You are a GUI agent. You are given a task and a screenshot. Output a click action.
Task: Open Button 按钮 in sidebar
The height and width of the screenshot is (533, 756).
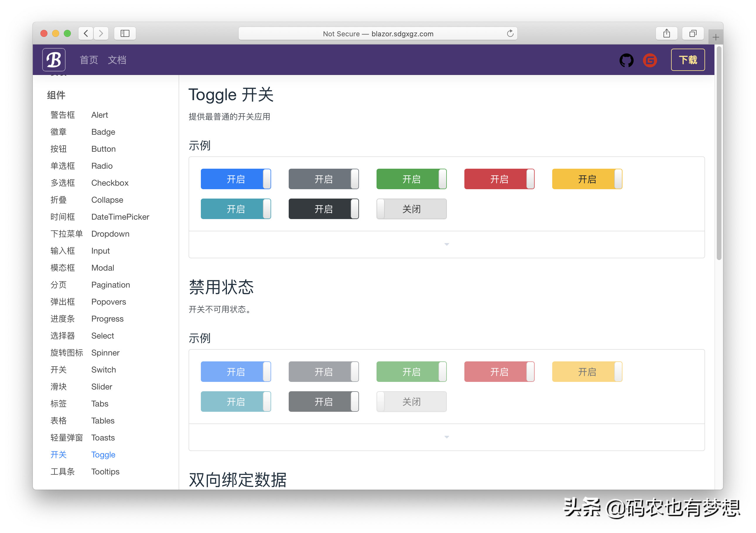[83, 149]
